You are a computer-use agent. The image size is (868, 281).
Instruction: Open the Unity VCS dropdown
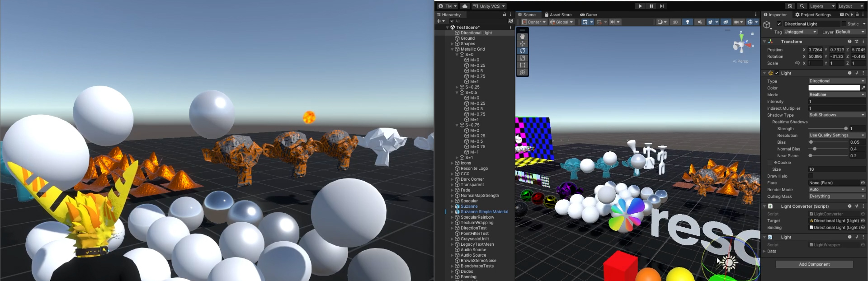(489, 6)
